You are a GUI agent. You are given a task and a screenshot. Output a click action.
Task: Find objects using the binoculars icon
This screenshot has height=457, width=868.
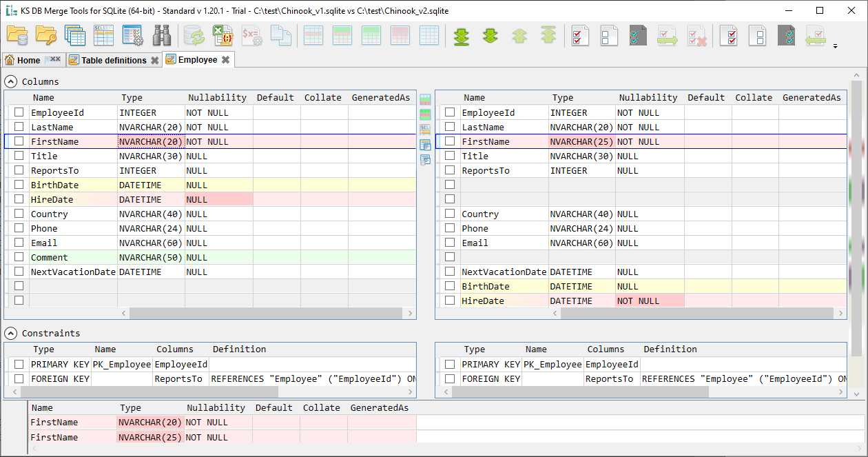pos(161,35)
